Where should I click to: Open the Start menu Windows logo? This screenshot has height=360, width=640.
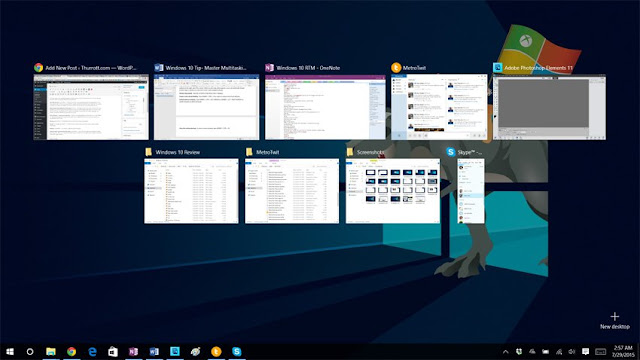point(10,351)
